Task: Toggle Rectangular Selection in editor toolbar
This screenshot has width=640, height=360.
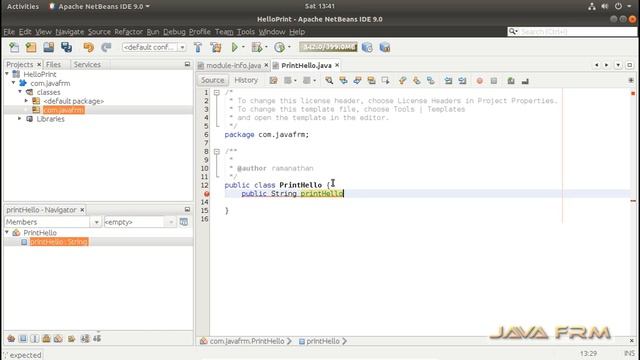Action: [385, 81]
